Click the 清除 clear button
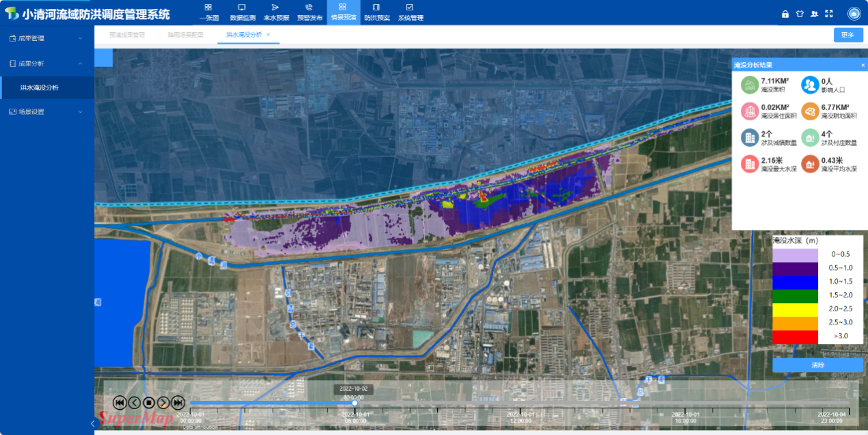868x435 pixels. click(x=817, y=365)
